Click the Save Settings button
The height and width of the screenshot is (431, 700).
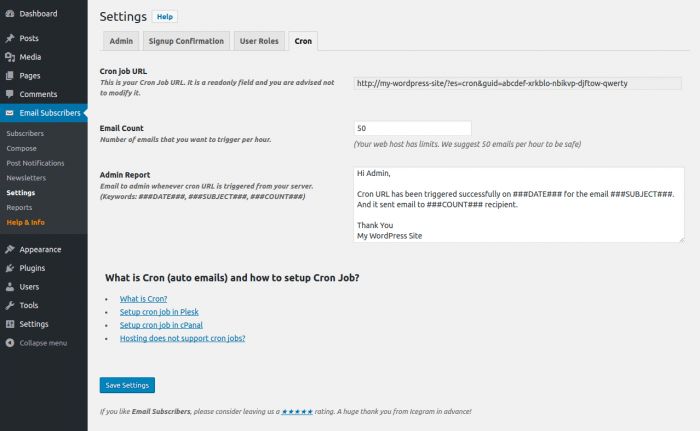[127, 385]
